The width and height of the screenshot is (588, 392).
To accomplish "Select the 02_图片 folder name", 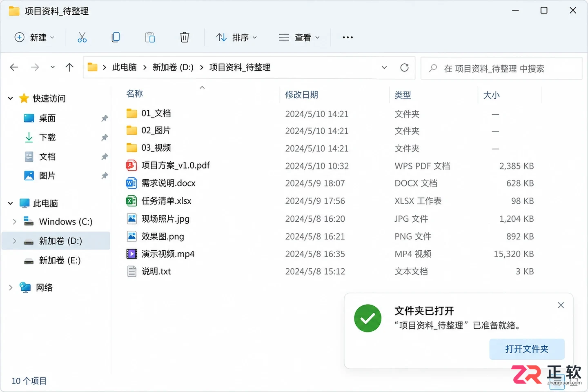I will pos(156,131).
